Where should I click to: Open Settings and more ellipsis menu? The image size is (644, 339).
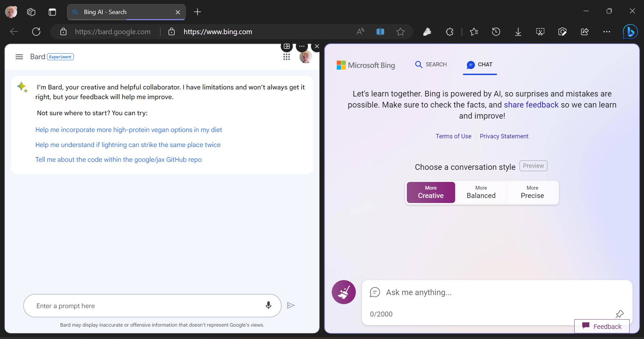click(x=607, y=32)
